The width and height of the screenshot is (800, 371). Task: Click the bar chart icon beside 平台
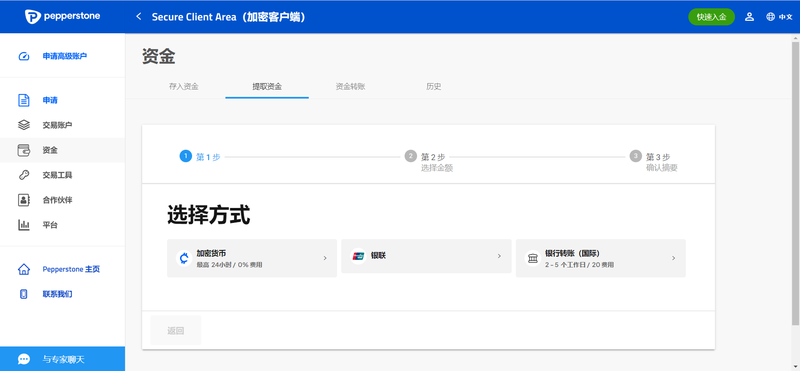pyautogui.click(x=24, y=225)
